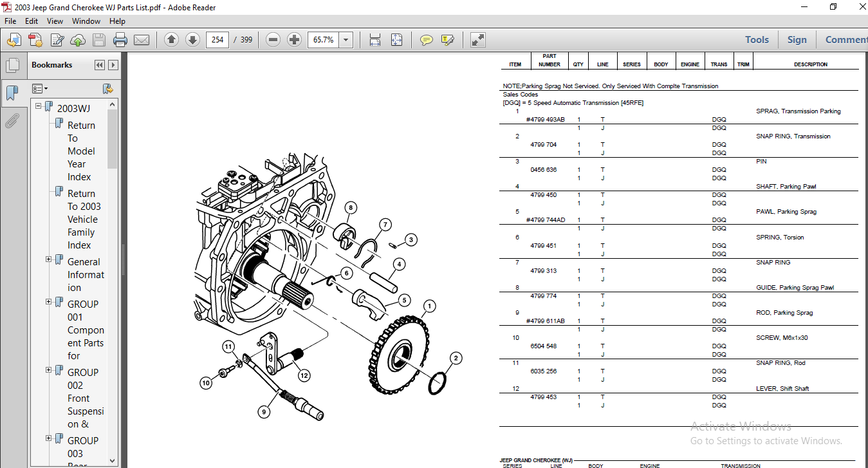Click the find current bookmark icon
This screenshot has height=468, width=868.
click(108, 88)
